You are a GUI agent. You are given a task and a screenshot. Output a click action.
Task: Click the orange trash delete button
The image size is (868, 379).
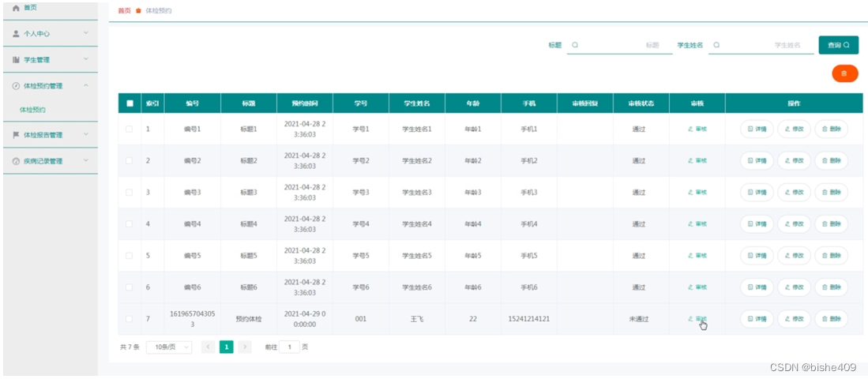click(x=845, y=73)
